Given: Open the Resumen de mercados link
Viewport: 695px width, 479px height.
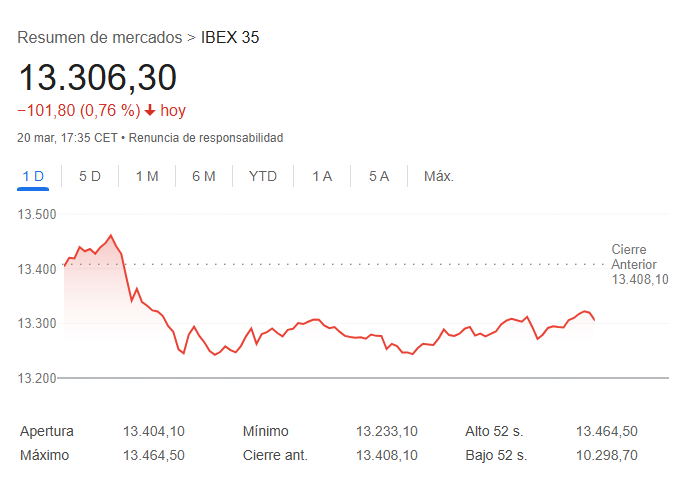Looking at the screenshot, I should tap(100, 38).
